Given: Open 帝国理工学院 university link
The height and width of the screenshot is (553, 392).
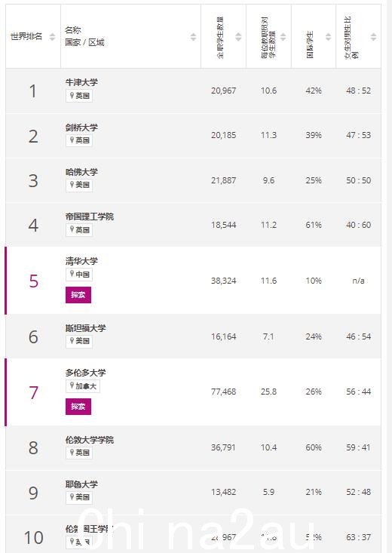Looking at the screenshot, I should point(90,217).
